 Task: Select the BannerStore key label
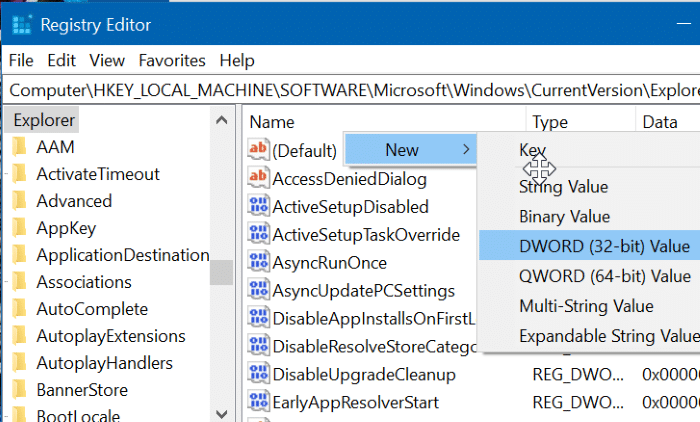coord(82,390)
